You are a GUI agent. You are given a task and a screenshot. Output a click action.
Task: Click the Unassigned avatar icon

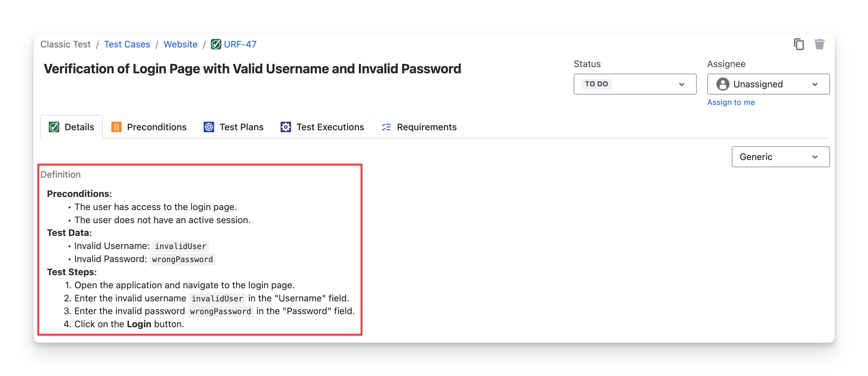pyautogui.click(x=722, y=84)
